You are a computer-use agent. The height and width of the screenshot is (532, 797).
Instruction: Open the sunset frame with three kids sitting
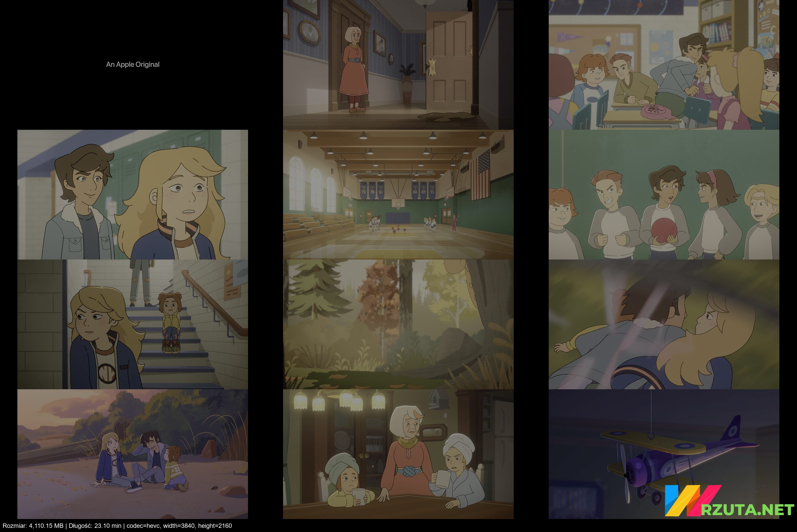[133, 454]
